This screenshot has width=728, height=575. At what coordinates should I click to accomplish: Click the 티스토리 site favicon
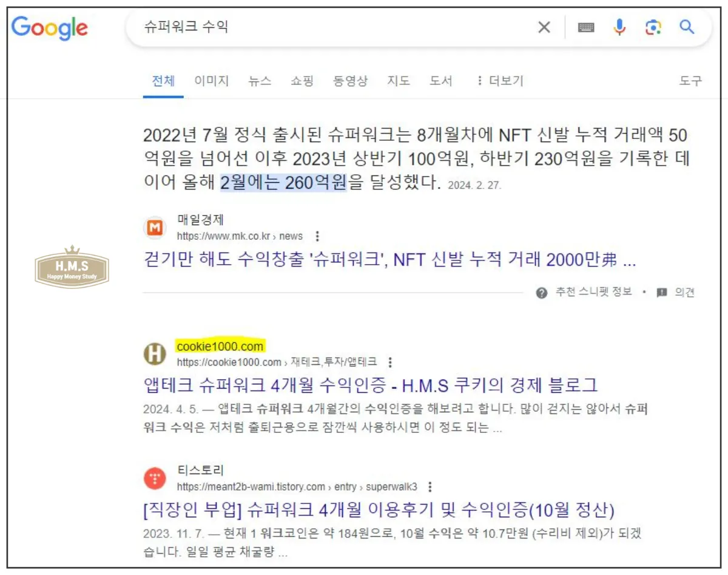pyautogui.click(x=155, y=478)
